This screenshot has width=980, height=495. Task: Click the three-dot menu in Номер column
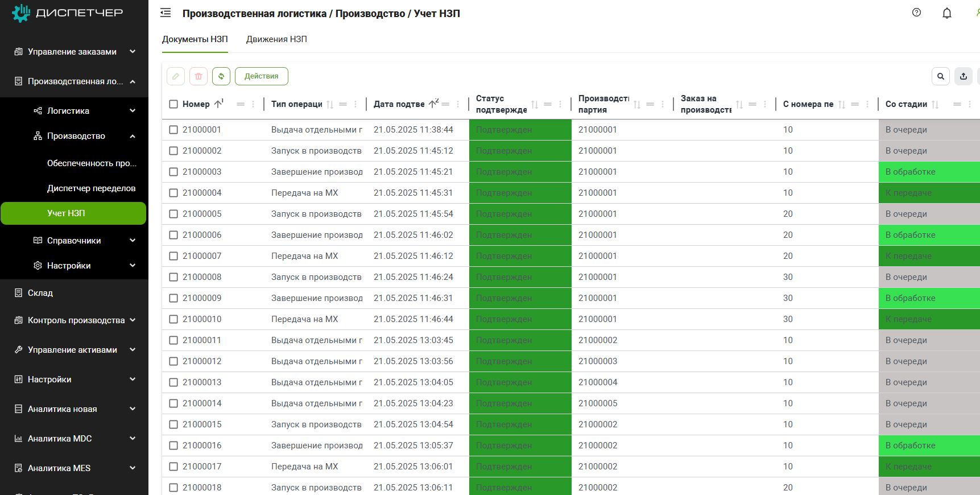point(253,104)
